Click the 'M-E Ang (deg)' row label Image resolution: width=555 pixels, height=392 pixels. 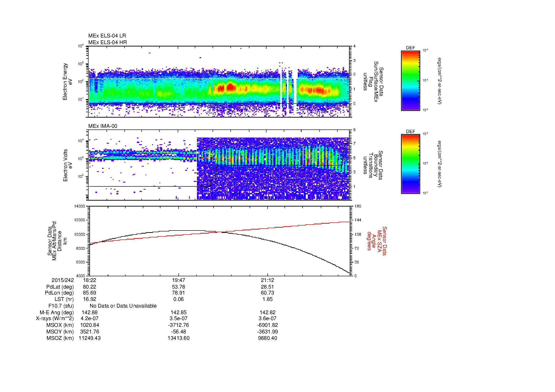point(57,312)
